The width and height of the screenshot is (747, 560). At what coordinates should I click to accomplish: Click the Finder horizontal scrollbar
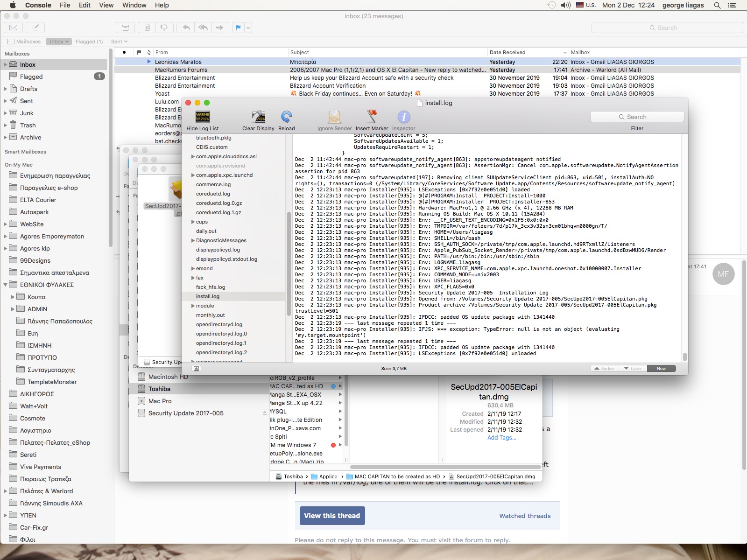(445, 467)
